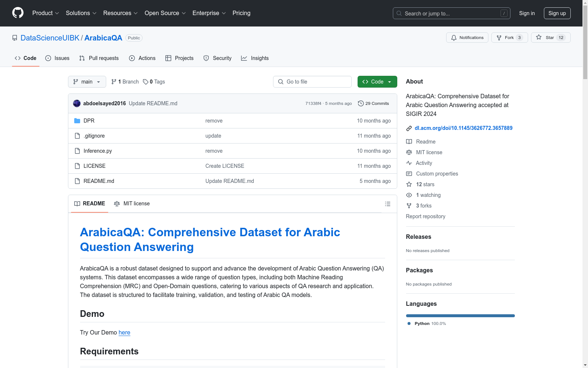Open the dl.acm.org DOI link
Viewport: 588px width, 368px height.
tap(463, 128)
